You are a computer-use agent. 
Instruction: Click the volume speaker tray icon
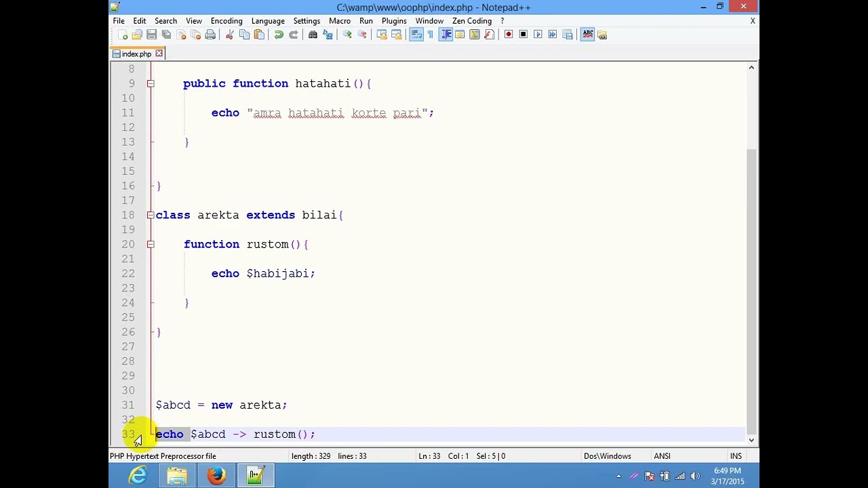[x=694, y=476]
